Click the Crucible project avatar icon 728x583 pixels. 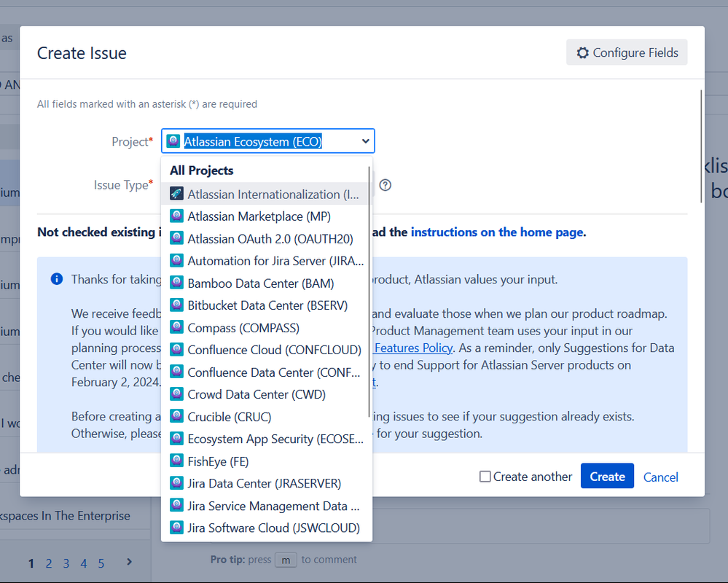click(176, 416)
